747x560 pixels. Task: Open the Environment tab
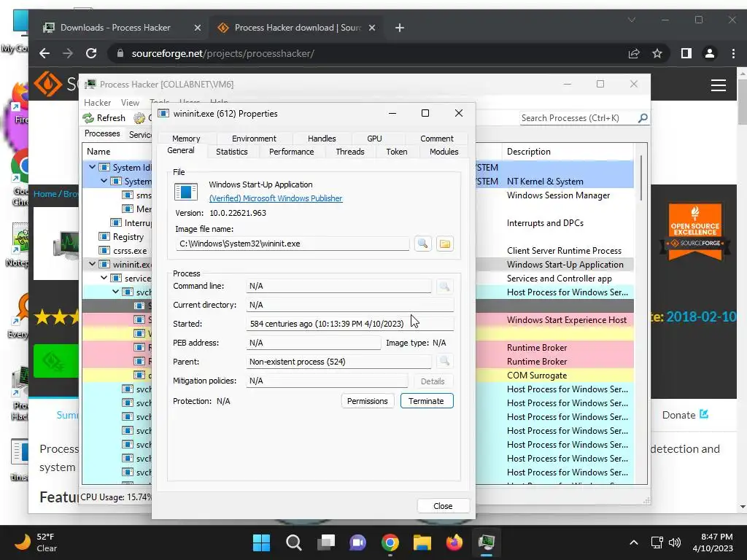point(254,139)
